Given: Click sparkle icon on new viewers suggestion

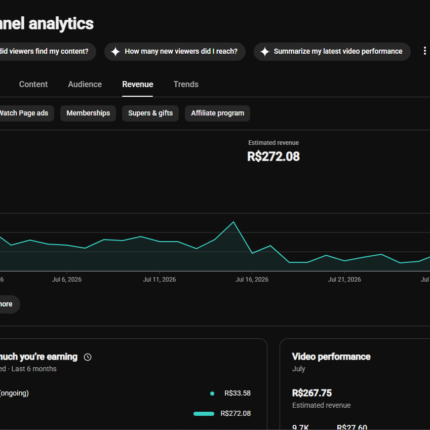Looking at the screenshot, I should pos(115,51).
